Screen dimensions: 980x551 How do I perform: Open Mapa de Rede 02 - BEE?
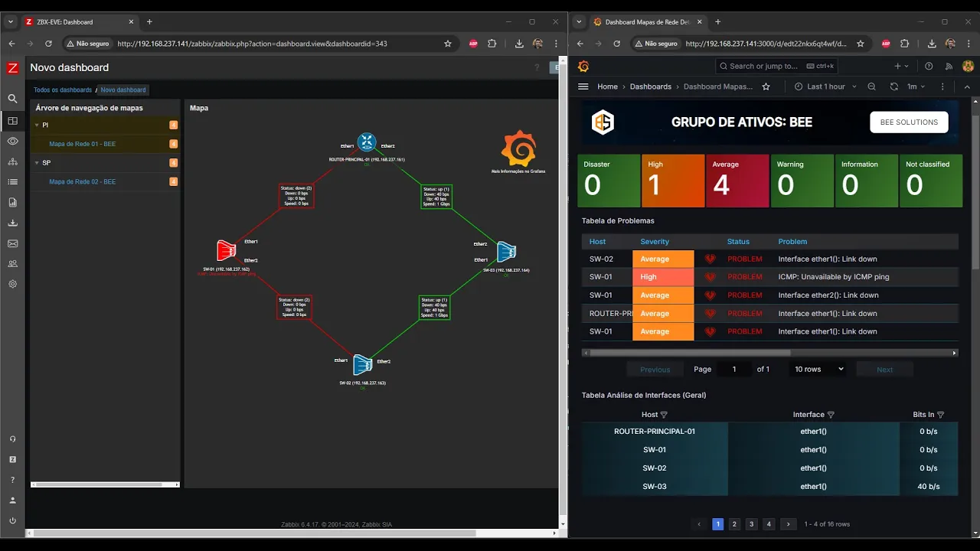point(83,182)
